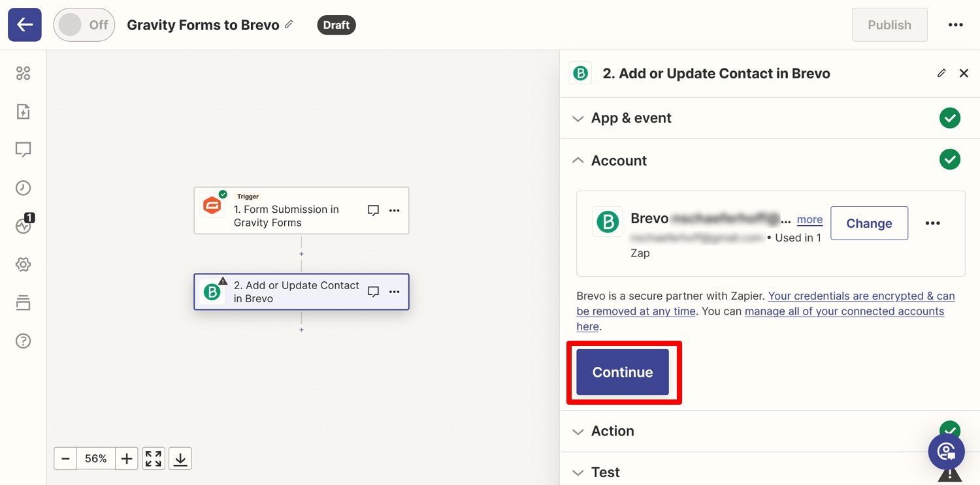Open the floating support chat button
This screenshot has width=980, height=485.
tap(946, 451)
